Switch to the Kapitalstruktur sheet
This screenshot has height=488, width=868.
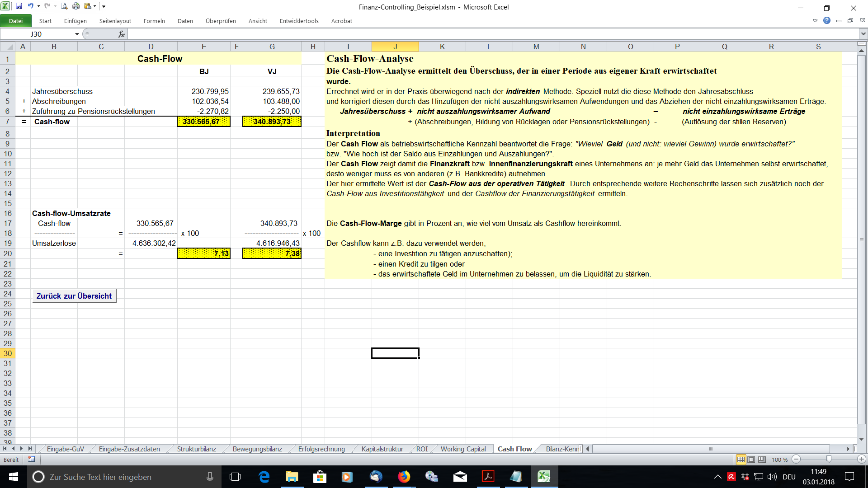tap(382, 449)
